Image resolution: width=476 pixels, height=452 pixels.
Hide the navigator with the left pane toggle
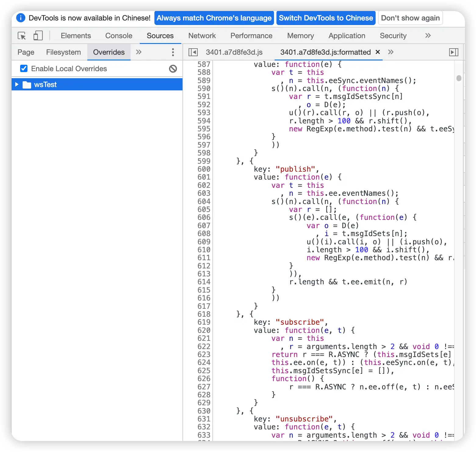pyautogui.click(x=193, y=52)
